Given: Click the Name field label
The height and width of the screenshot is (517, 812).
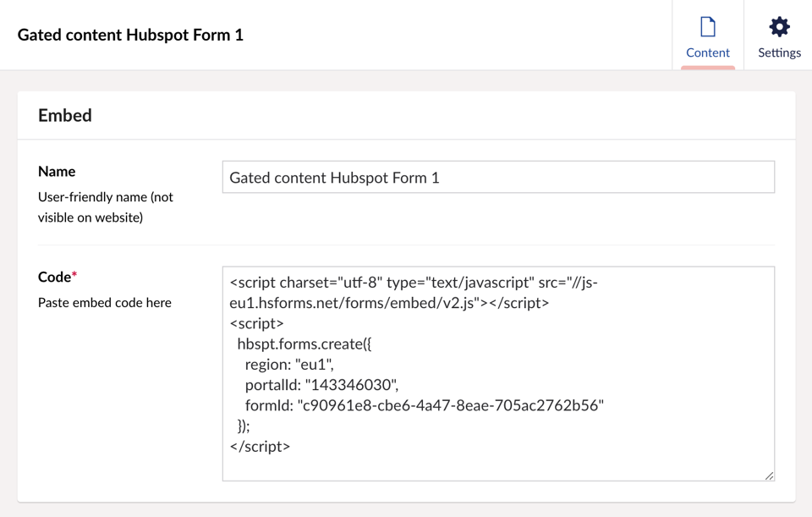Looking at the screenshot, I should [57, 171].
